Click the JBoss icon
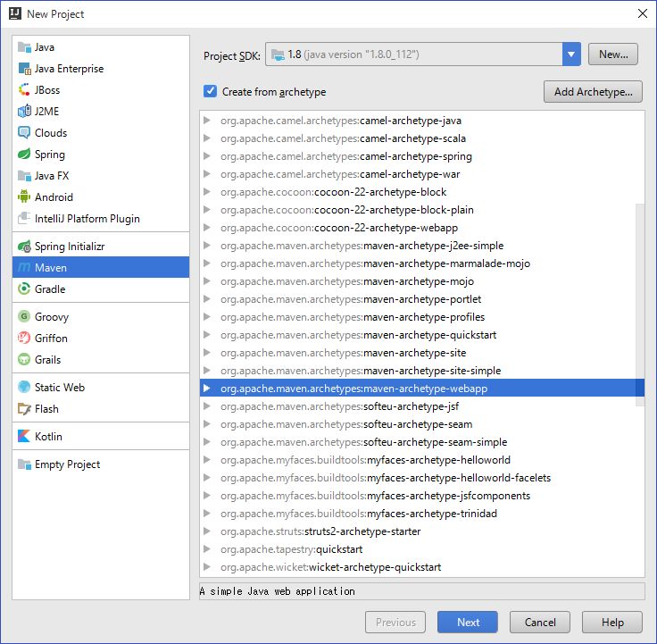Screen dimensions: 657x644 point(24,90)
